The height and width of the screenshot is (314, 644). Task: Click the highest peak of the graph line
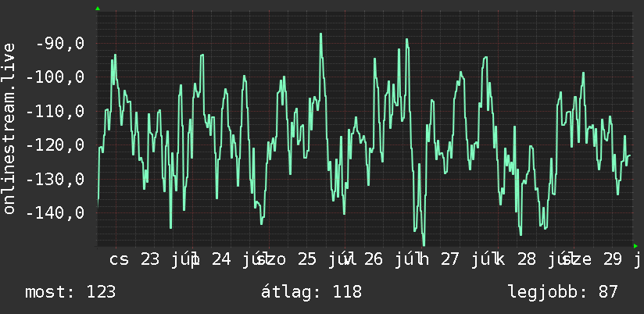320,34
